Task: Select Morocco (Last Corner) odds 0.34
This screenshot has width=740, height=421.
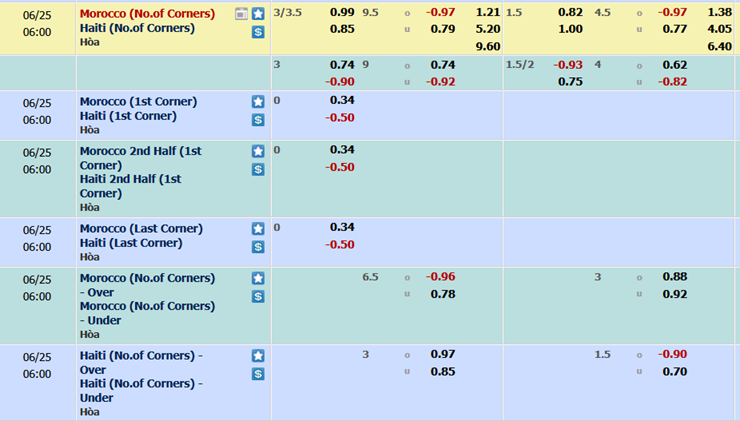Action: click(342, 227)
